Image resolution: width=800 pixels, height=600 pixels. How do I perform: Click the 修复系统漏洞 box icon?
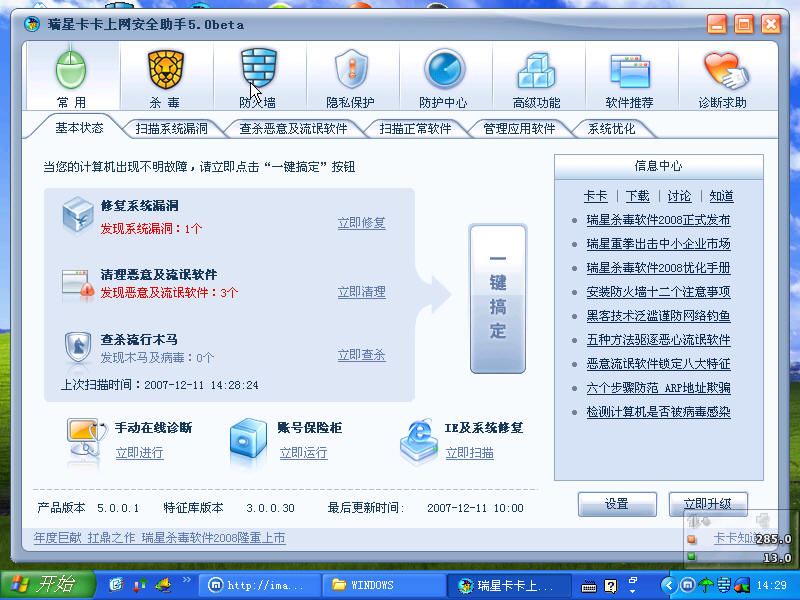tap(78, 215)
